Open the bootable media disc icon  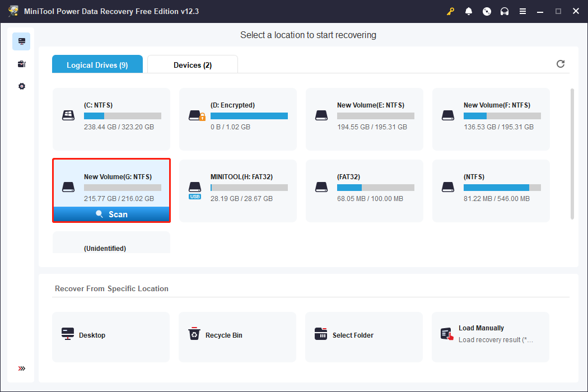(487, 11)
